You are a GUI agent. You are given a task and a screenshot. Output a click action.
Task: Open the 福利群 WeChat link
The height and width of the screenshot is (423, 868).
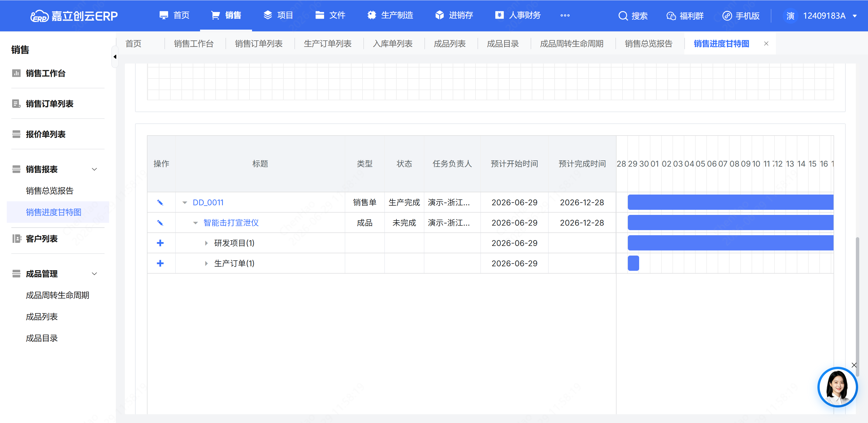tap(685, 16)
